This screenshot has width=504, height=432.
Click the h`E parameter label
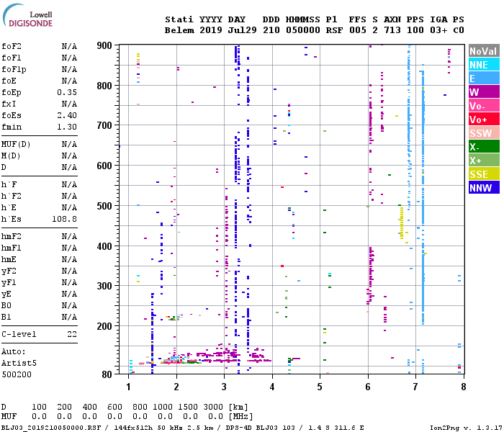(9, 207)
